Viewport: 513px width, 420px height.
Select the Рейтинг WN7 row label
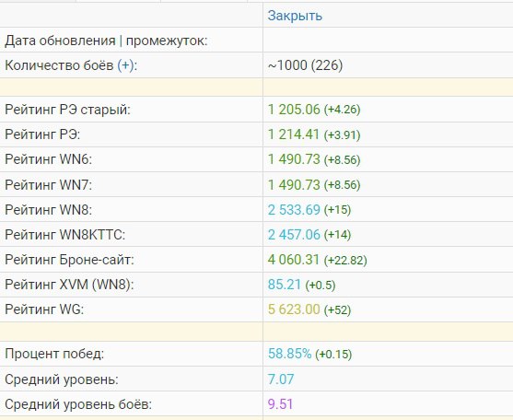pyautogui.click(x=48, y=185)
